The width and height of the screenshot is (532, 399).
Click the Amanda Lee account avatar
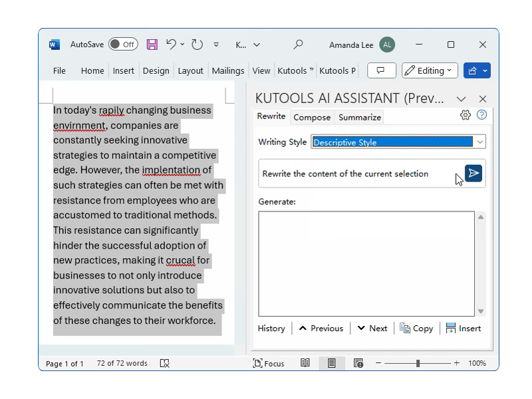[387, 45]
